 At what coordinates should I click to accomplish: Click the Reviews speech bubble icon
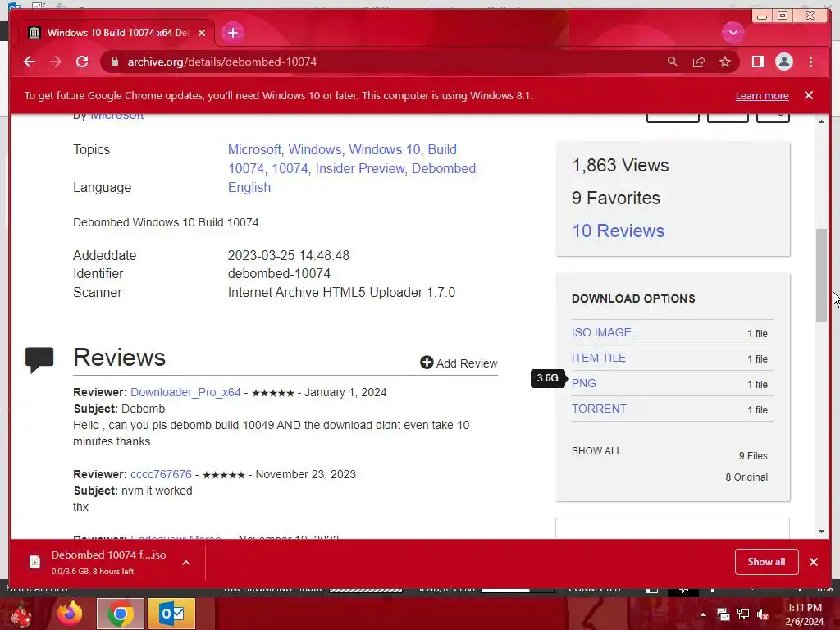[39, 359]
